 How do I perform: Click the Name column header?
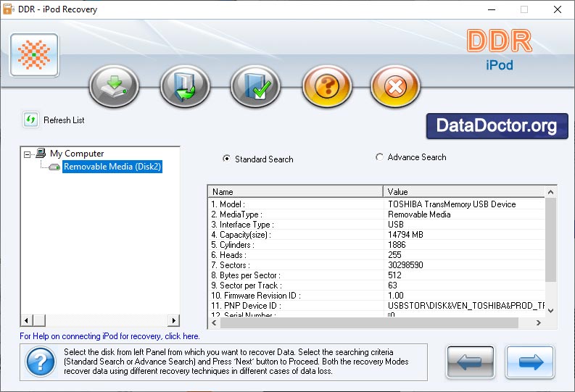tap(296, 191)
